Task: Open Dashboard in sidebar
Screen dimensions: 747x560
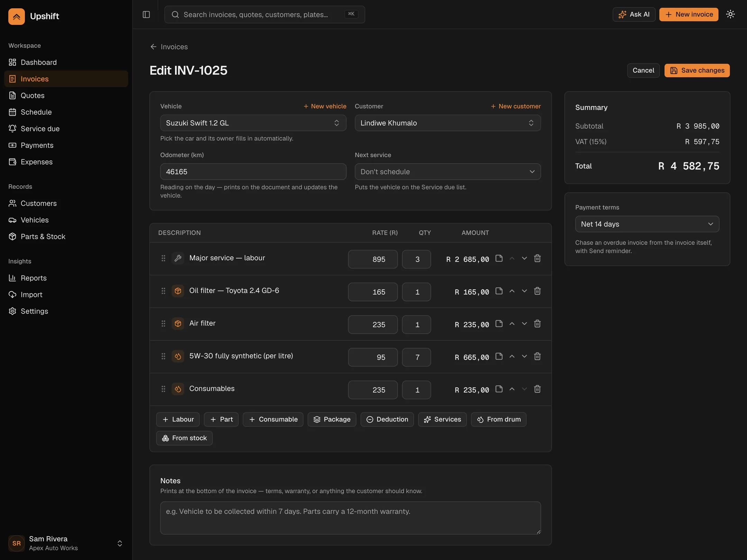Action: pos(66,62)
